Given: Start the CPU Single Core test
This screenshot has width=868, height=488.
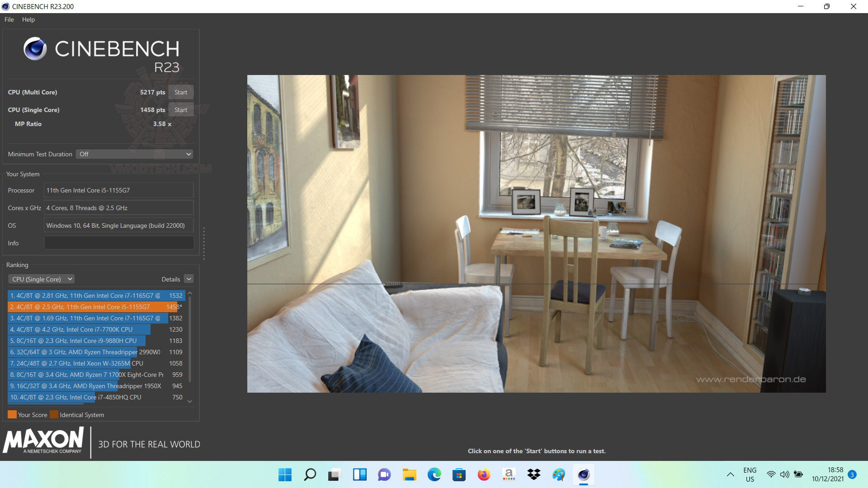Looking at the screenshot, I should pyautogui.click(x=181, y=110).
